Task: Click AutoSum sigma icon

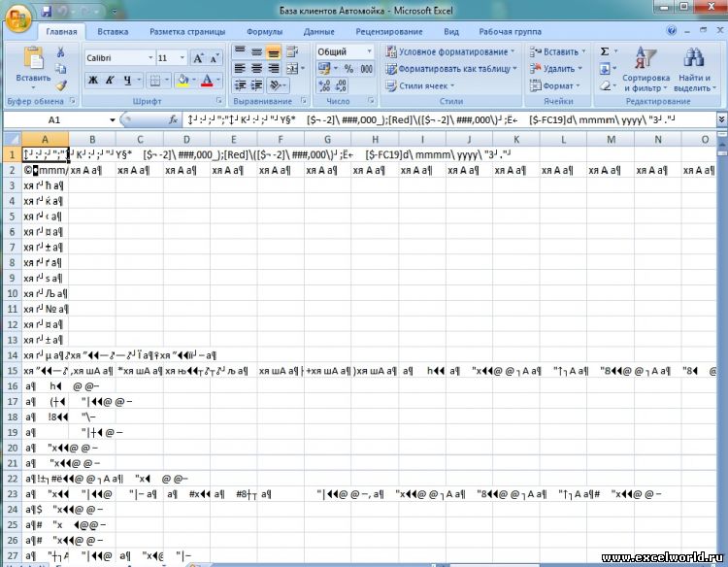Action: coord(605,51)
